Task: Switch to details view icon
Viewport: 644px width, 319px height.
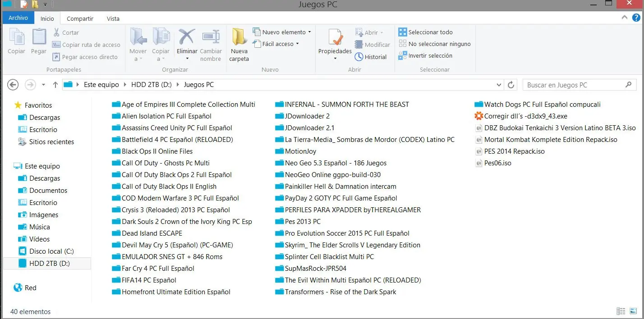Action: pos(621,311)
